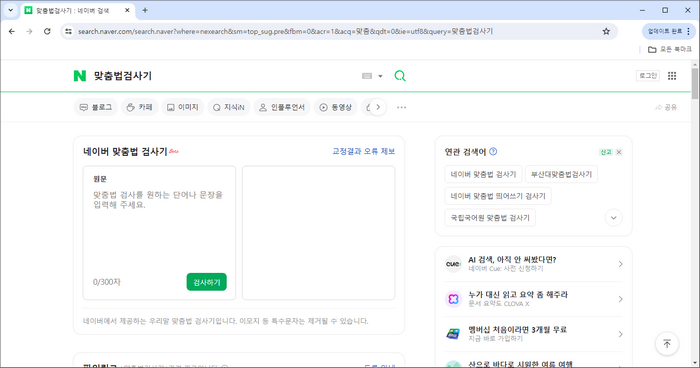
Task: Click the spell-check result output box
Action: click(x=318, y=233)
